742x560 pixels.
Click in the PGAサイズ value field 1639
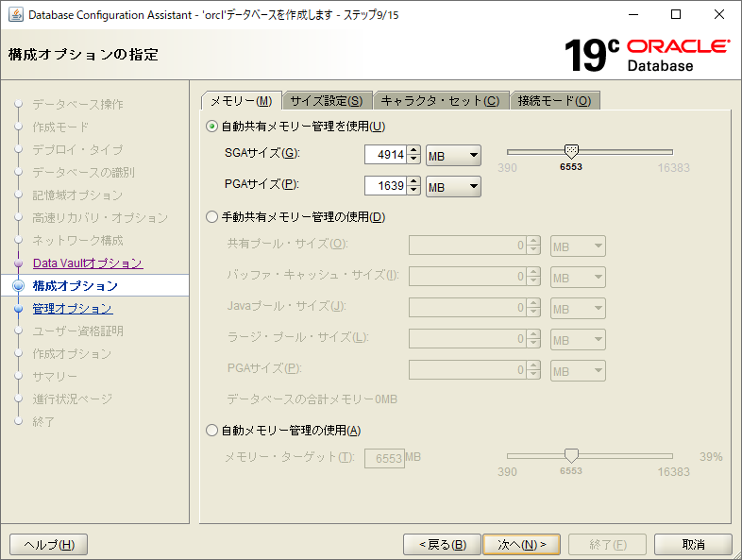385,185
